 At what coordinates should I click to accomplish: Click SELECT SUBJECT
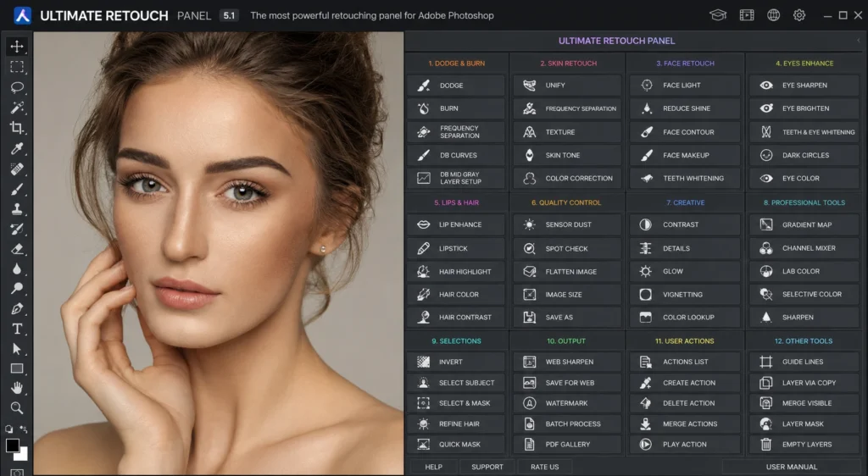tap(456, 383)
